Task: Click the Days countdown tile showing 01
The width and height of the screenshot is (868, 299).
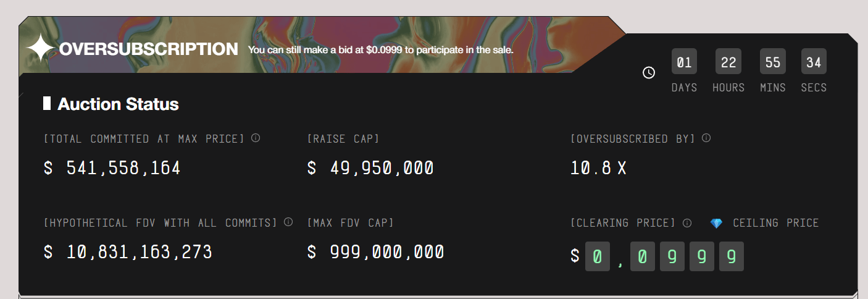Action: [x=684, y=62]
